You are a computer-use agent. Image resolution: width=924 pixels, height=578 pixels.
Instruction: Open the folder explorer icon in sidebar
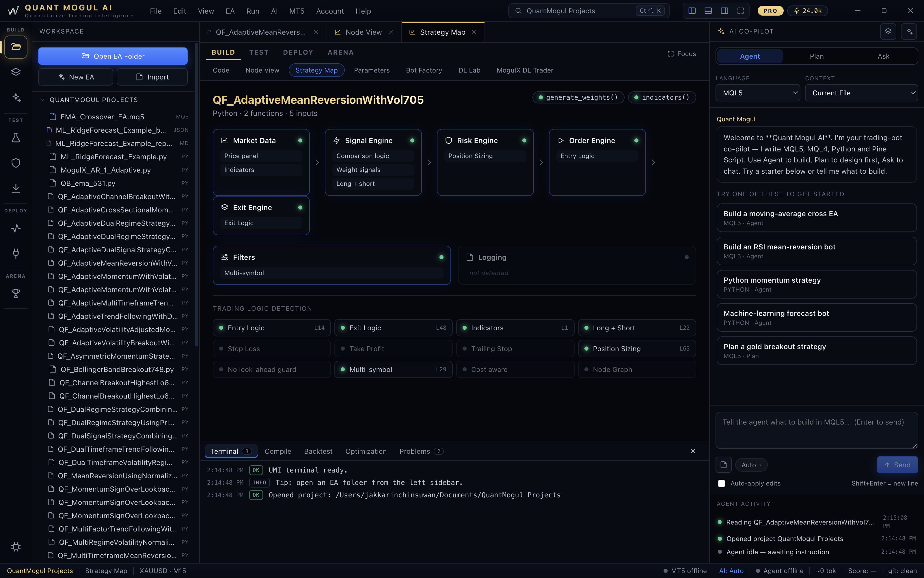(x=16, y=47)
